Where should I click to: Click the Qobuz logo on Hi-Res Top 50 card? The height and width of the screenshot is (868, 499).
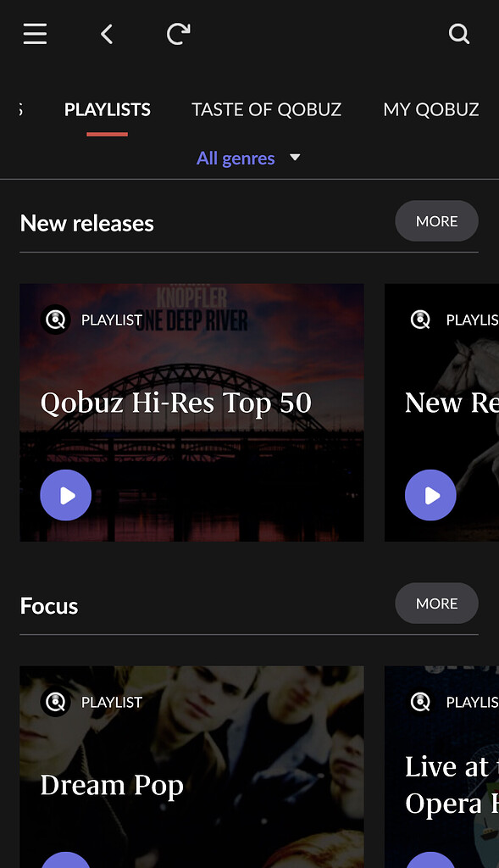[x=55, y=320]
